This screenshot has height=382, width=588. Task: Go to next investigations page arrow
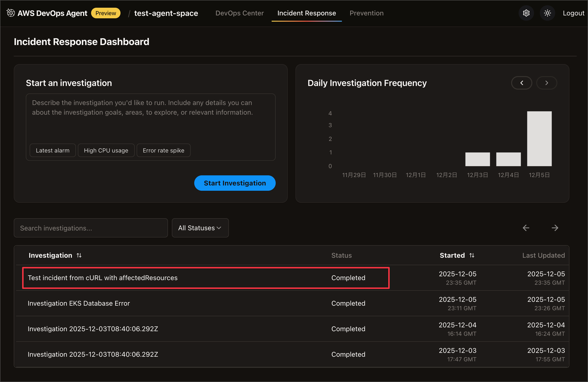(x=555, y=228)
